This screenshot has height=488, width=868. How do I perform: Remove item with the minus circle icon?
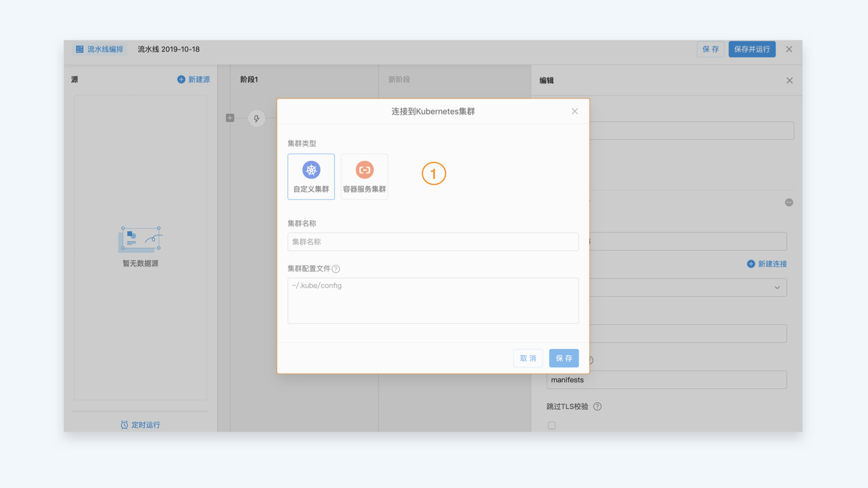pyautogui.click(x=789, y=202)
